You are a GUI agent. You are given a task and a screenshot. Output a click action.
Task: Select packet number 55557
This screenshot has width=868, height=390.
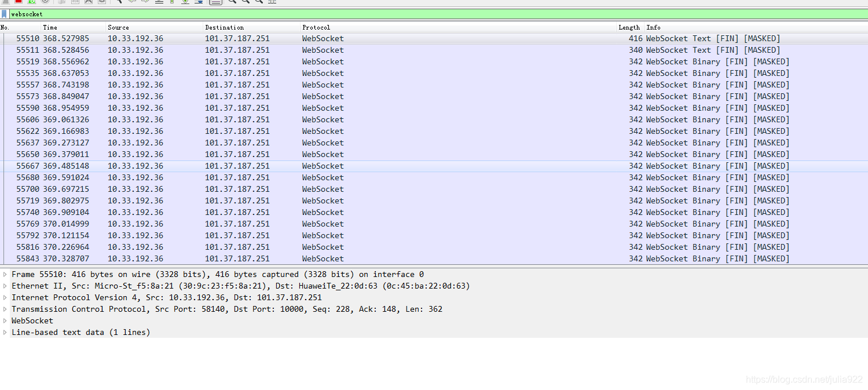pos(434,85)
